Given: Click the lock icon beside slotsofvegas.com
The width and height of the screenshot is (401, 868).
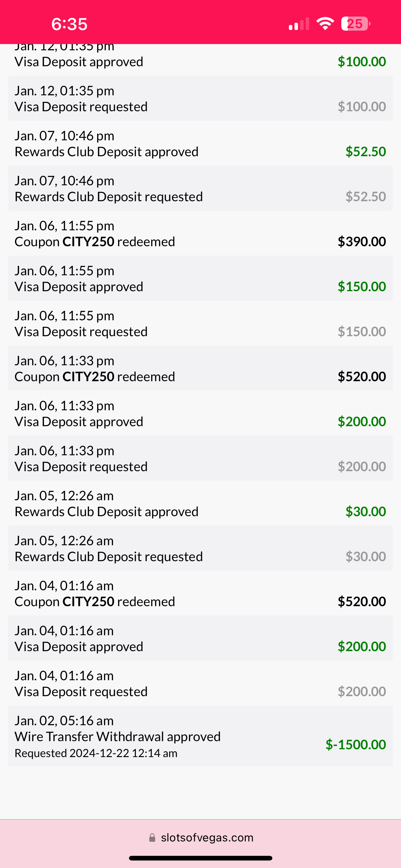Looking at the screenshot, I should pos(152,838).
